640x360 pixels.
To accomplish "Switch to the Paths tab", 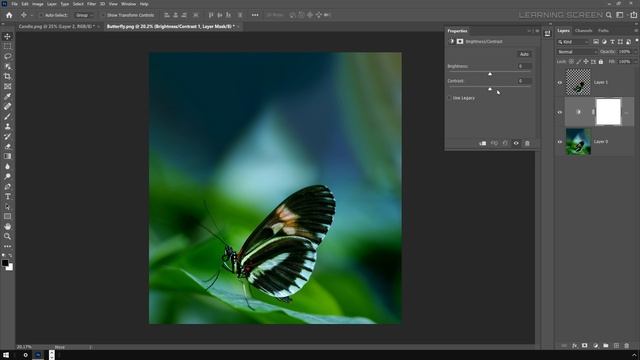I will 603,31.
